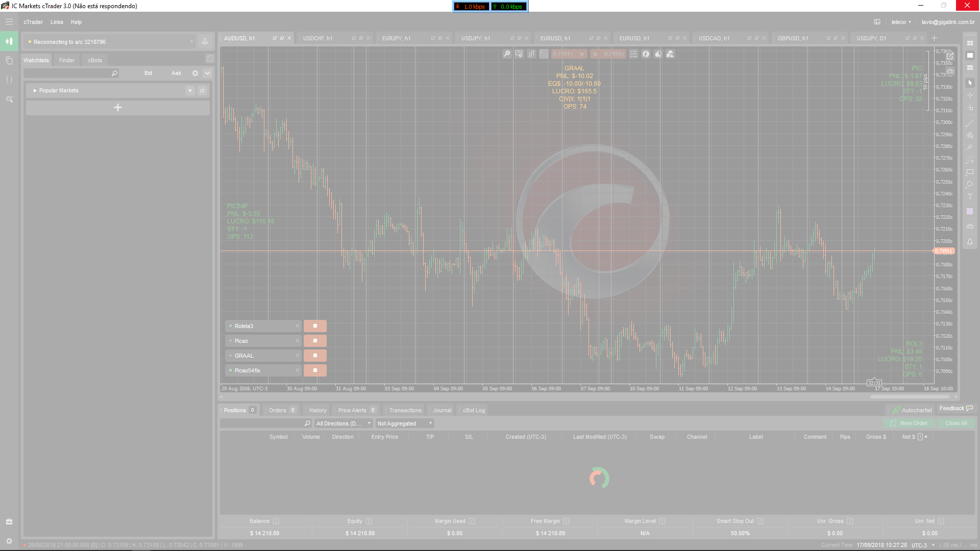Stop the Picao cBot
Viewport: 980px width, 551px height.
(x=315, y=341)
